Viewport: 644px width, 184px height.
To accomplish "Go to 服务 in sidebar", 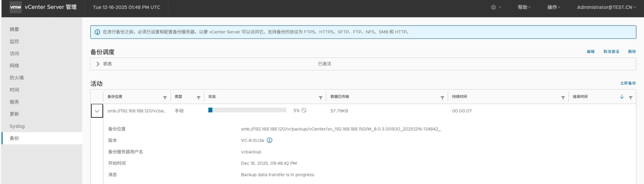I will click(42, 102).
